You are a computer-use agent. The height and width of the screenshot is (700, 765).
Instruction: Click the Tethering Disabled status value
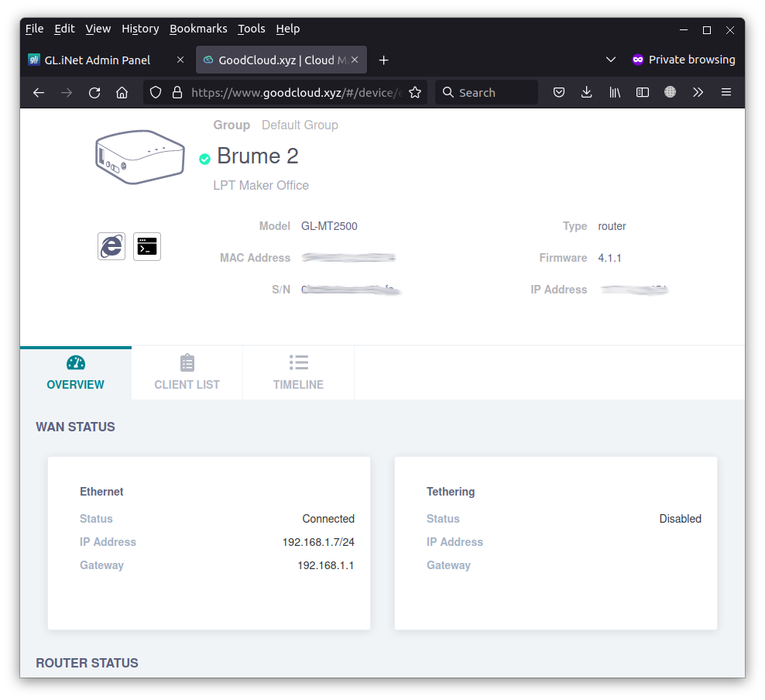680,519
